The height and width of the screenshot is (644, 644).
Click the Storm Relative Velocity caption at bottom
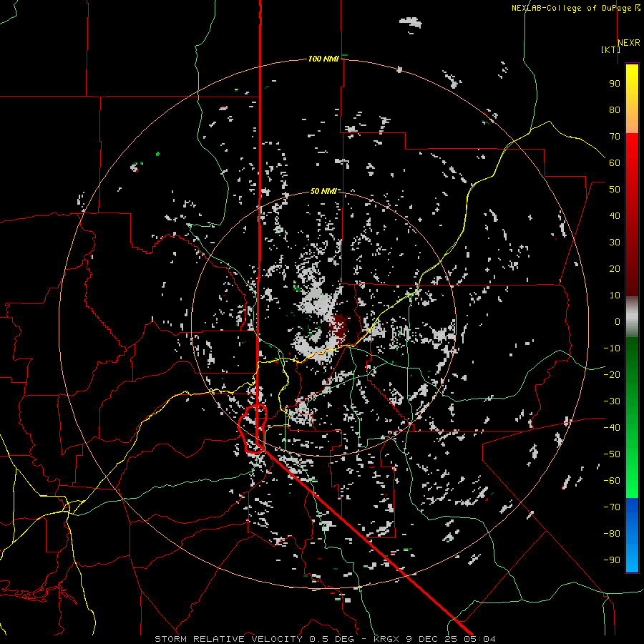point(325,639)
